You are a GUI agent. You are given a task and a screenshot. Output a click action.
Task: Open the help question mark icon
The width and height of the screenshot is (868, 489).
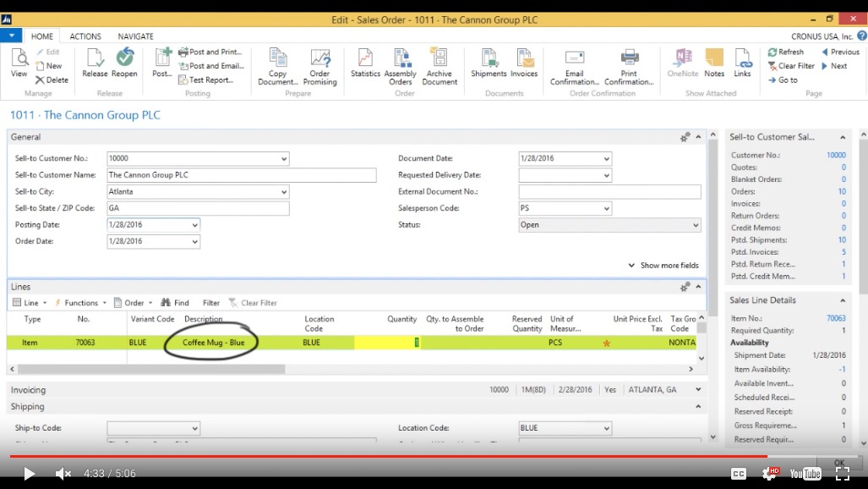tap(862, 36)
